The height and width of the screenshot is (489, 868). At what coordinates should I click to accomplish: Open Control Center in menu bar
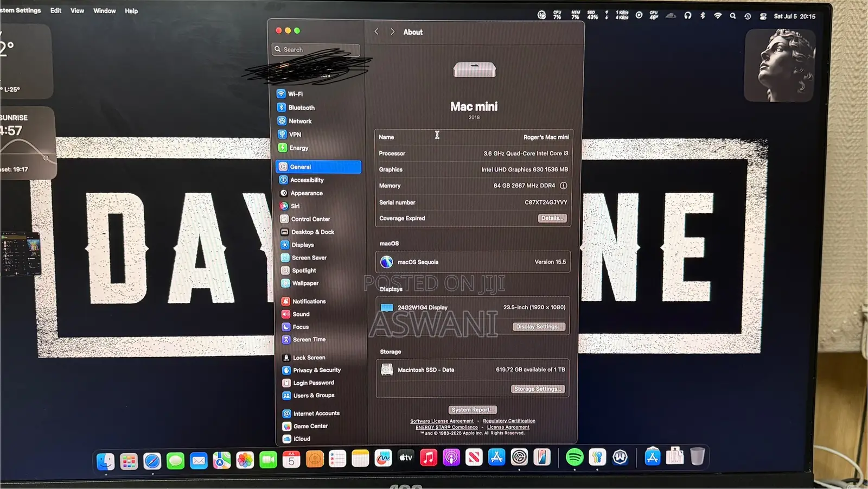click(x=763, y=16)
